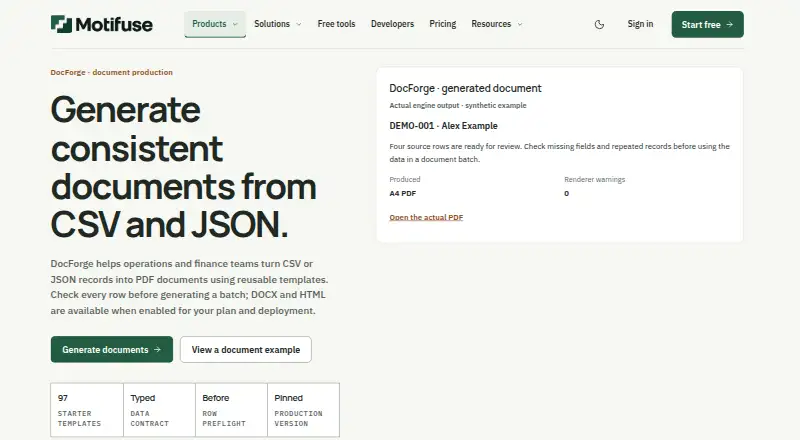This screenshot has height=440, width=800.
Task: Click the 'DocForge · generated document' title
Action: (465, 88)
